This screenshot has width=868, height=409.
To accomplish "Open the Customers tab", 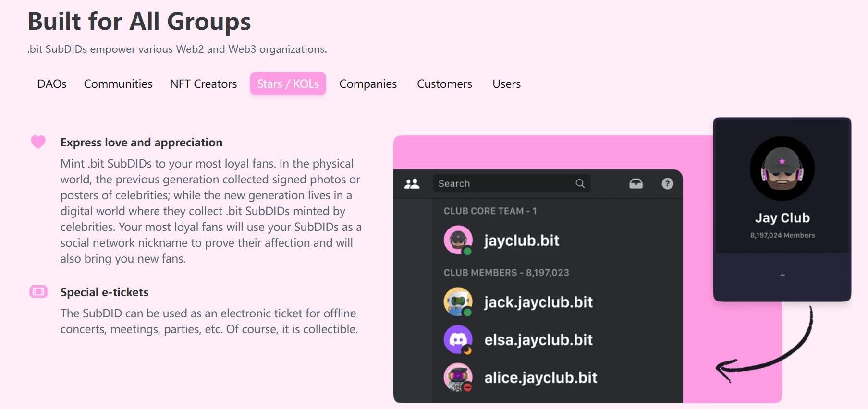I will [x=444, y=84].
